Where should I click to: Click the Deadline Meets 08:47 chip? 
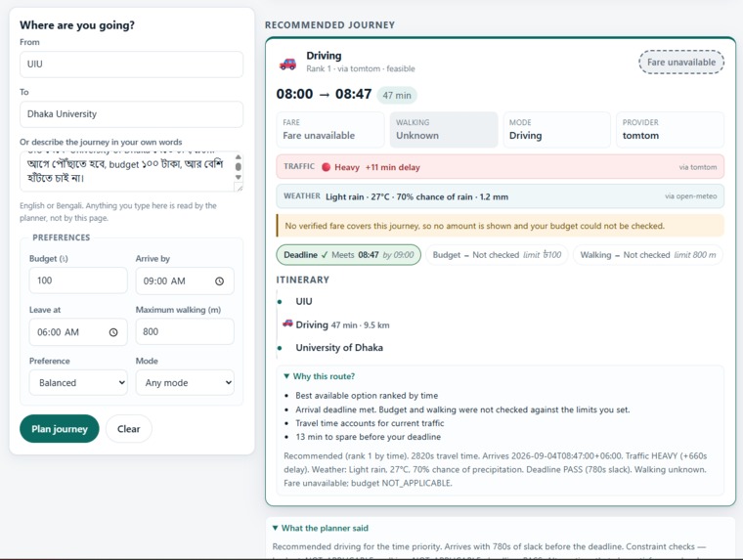coord(348,255)
